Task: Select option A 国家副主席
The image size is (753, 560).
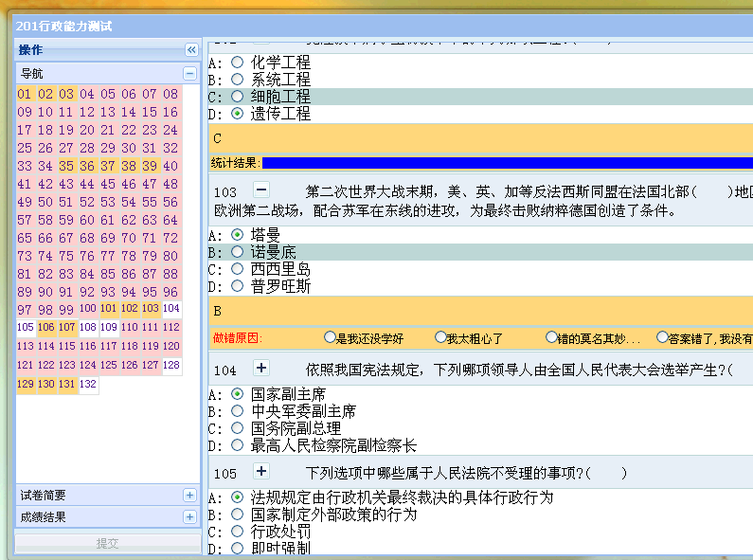Action: point(237,394)
